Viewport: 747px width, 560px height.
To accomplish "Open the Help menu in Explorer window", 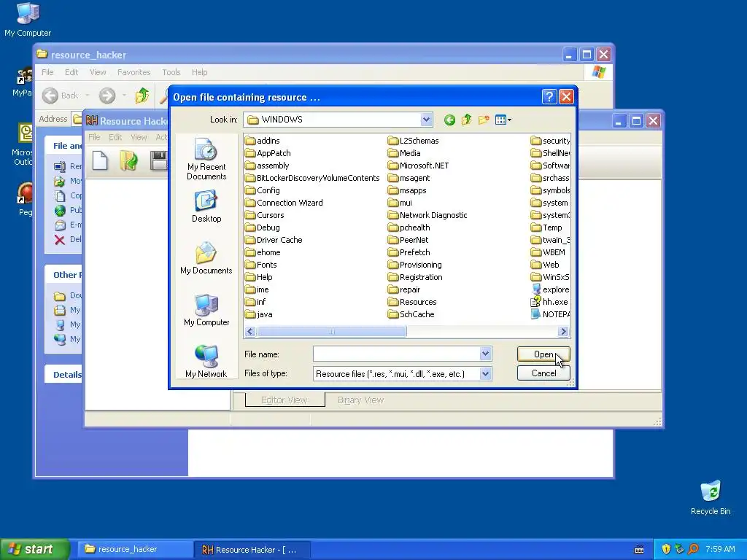I will (200, 72).
